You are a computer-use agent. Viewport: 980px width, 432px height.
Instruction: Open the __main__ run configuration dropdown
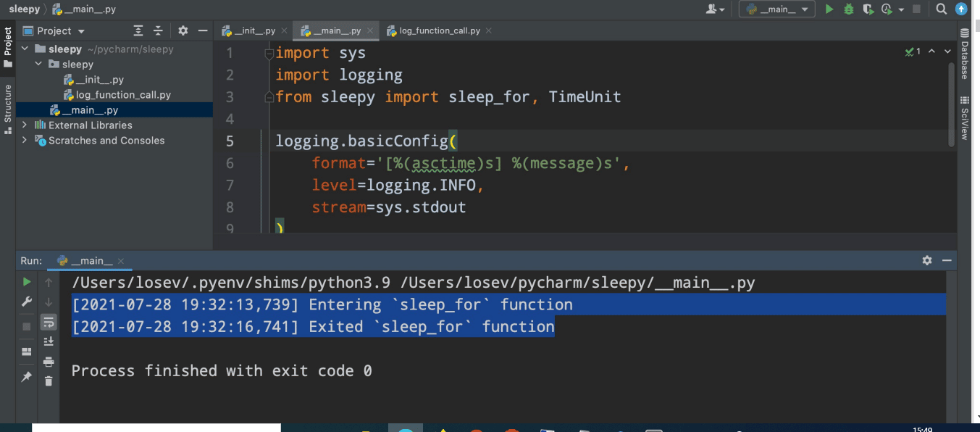776,9
